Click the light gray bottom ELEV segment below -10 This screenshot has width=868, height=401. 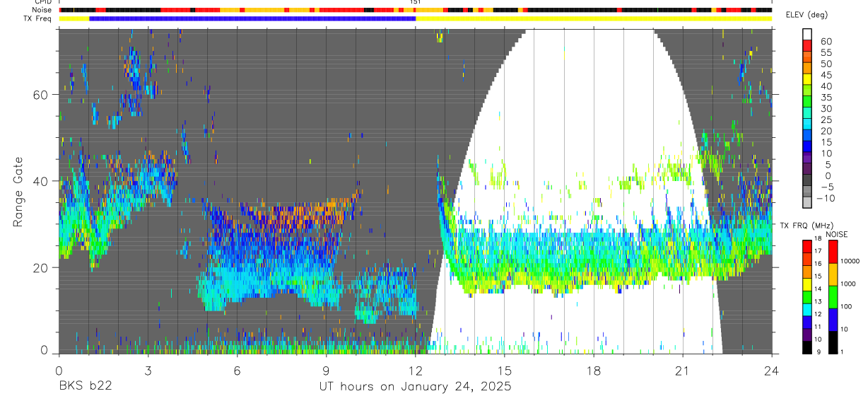(807, 204)
